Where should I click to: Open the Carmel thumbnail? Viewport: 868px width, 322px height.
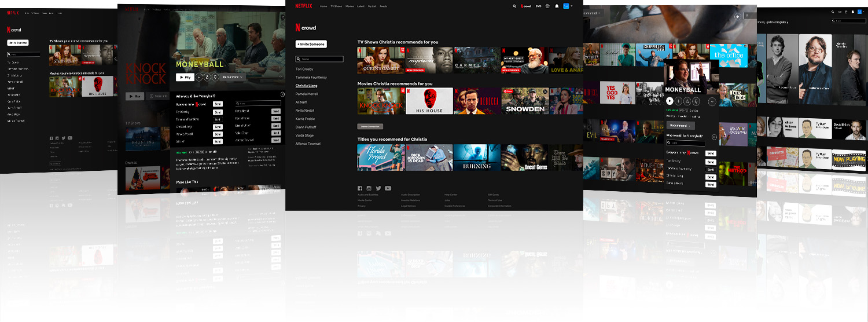point(477,60)
